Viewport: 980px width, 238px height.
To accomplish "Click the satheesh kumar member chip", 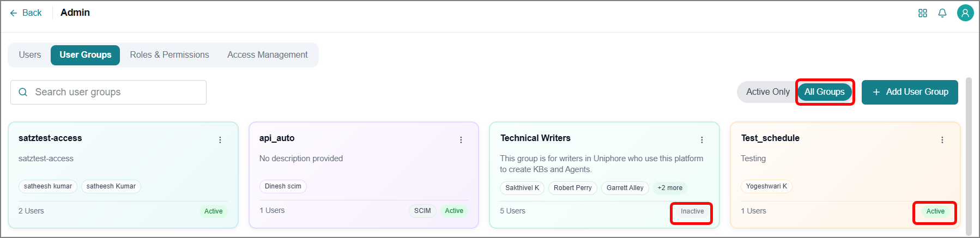I will pos(48,186).
